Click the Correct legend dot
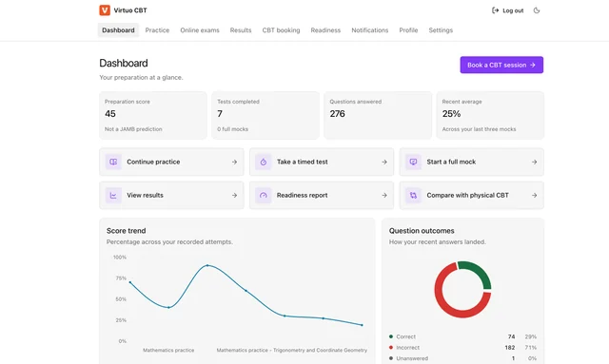 click(x=391, y=336)
